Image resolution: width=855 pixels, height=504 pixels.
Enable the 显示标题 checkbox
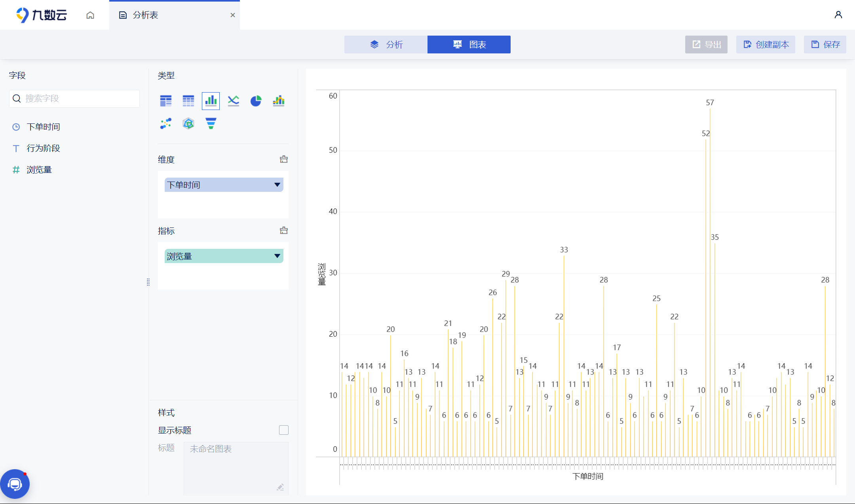284,430
